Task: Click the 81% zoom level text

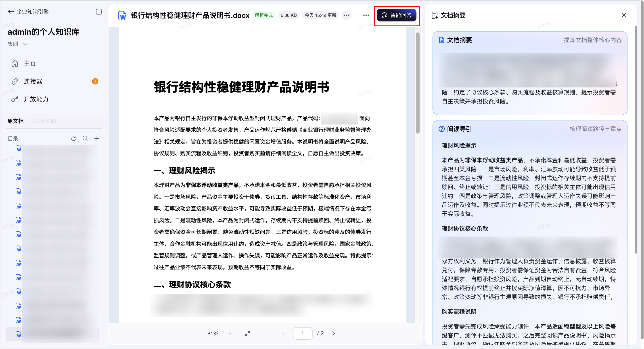Action: [x=213, y=334]
